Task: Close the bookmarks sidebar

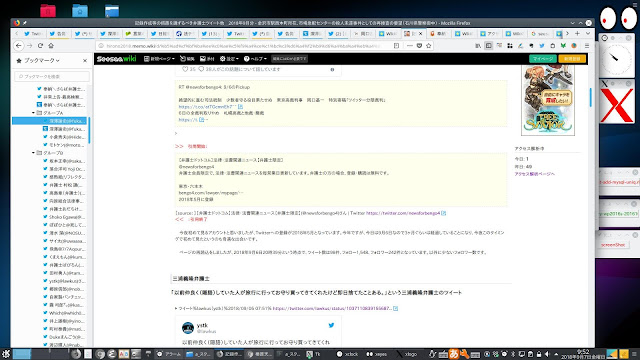Action: (x=85, y=60)
